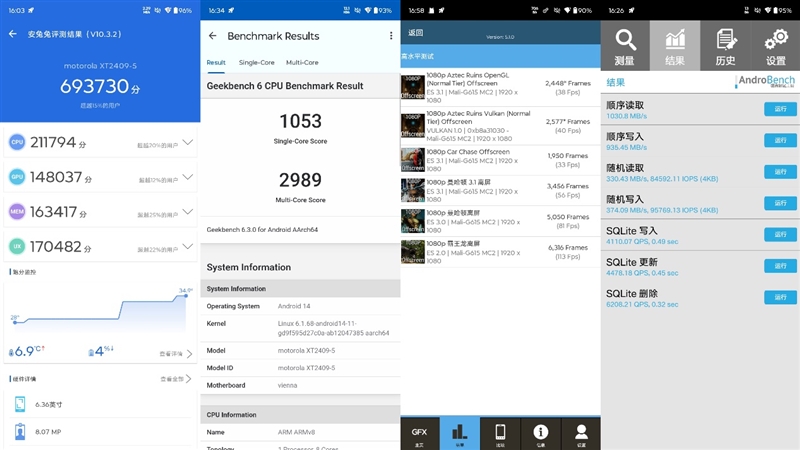Expand the MEM 163417 score row chevron
This screenshot has width=800, height=450.
pos(188,212)
